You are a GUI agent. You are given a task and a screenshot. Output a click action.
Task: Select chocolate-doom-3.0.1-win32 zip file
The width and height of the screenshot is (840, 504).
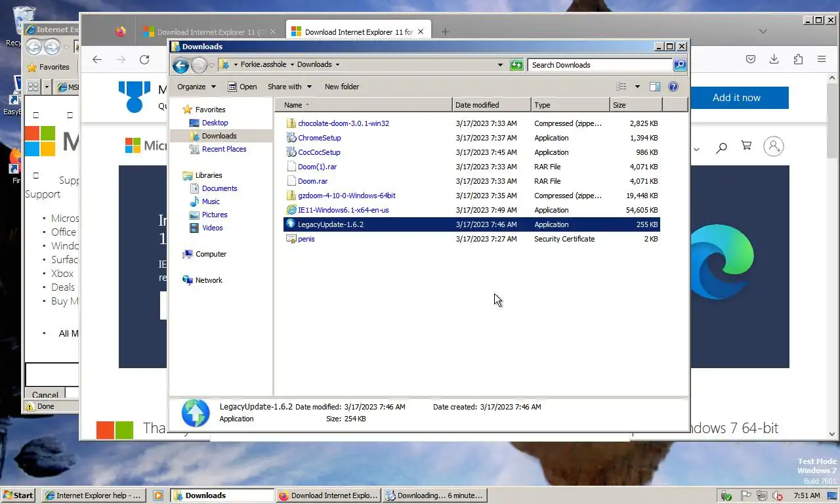(343, 123)
